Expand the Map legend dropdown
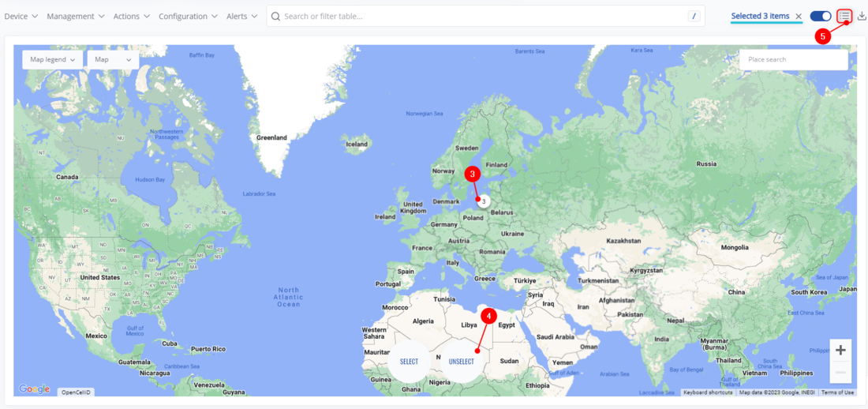This screenshot has height=409, width=868. click(52, 59)
